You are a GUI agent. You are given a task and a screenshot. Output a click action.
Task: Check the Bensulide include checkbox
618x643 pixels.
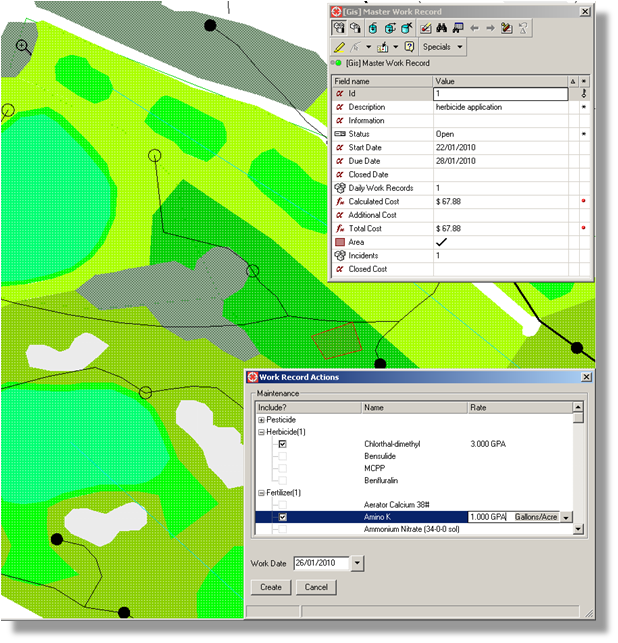(x=283, y=456)
